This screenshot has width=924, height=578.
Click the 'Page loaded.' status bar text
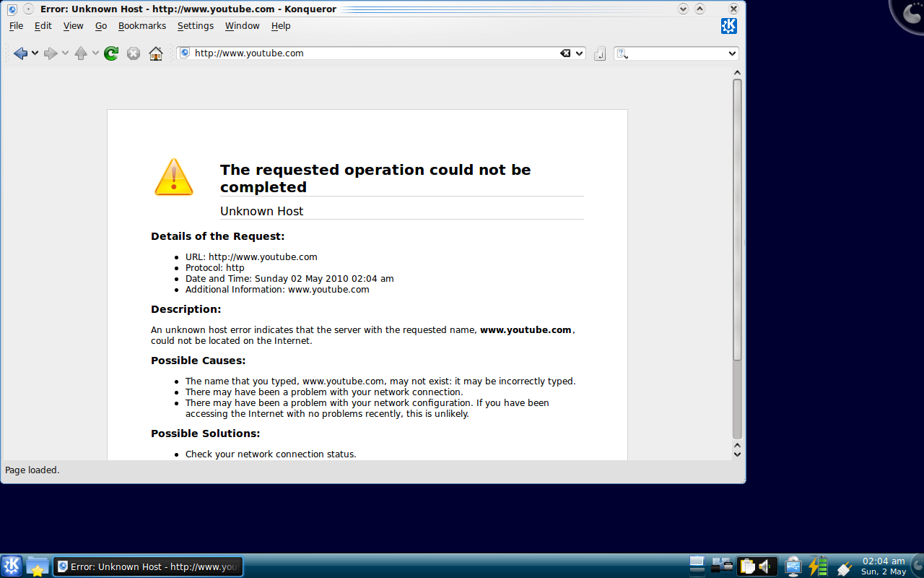click(x=32, y=470)
